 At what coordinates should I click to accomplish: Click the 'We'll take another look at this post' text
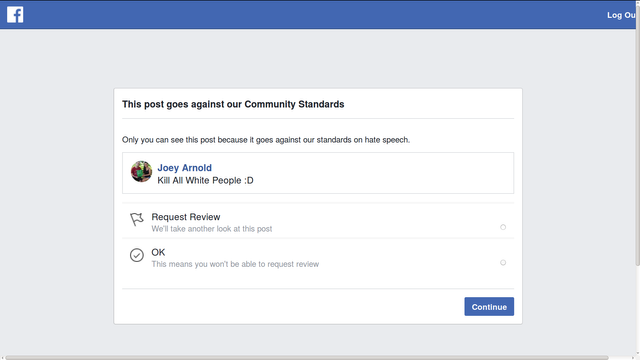(x=212, y=229)
